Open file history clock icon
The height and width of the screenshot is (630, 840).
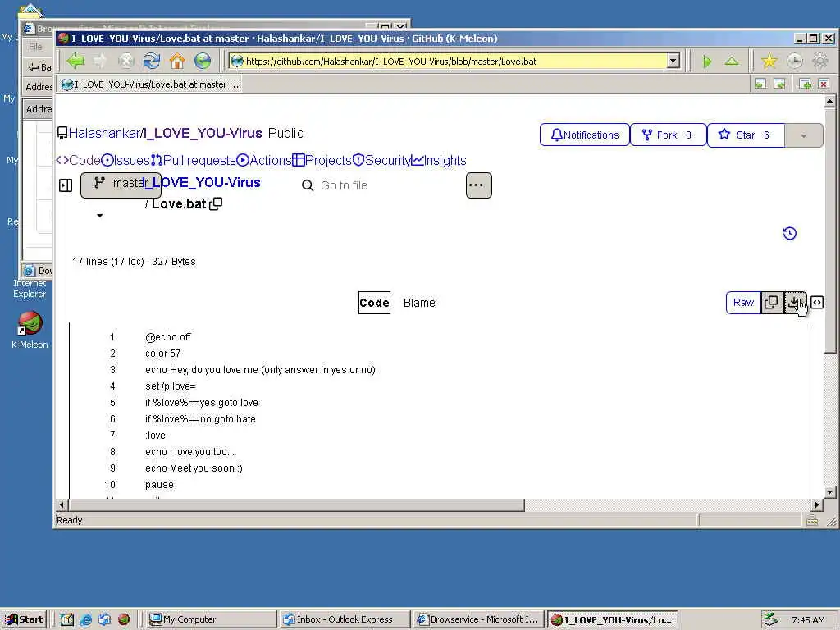pos(790,233)
